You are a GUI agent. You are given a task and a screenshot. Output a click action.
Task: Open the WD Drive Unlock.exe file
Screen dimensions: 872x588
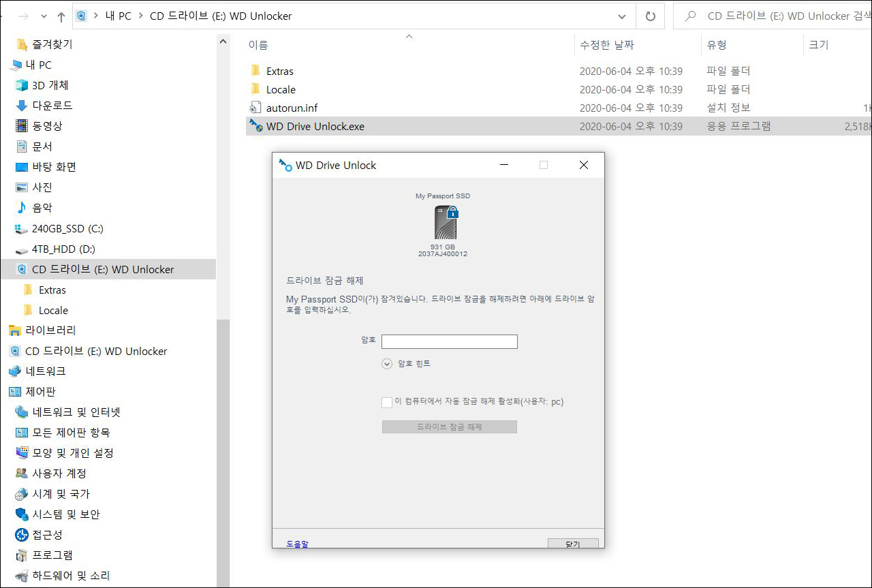(315, 126)
